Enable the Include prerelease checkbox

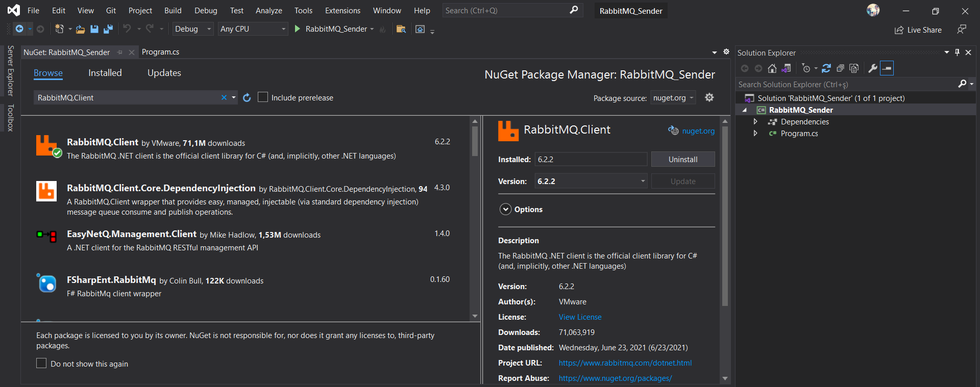click(263, 97)
